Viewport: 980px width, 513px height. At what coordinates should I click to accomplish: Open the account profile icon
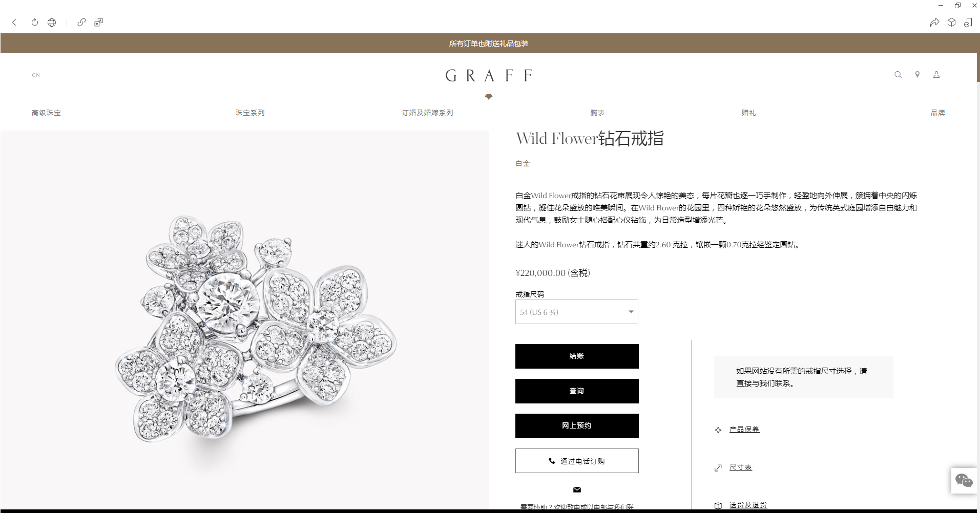click(936, 75)
